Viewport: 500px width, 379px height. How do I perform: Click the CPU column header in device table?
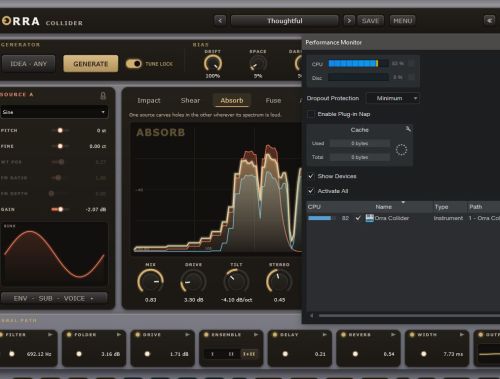314,207
